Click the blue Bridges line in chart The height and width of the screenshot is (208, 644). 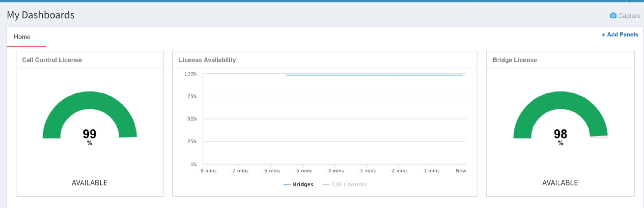point(374,75)
